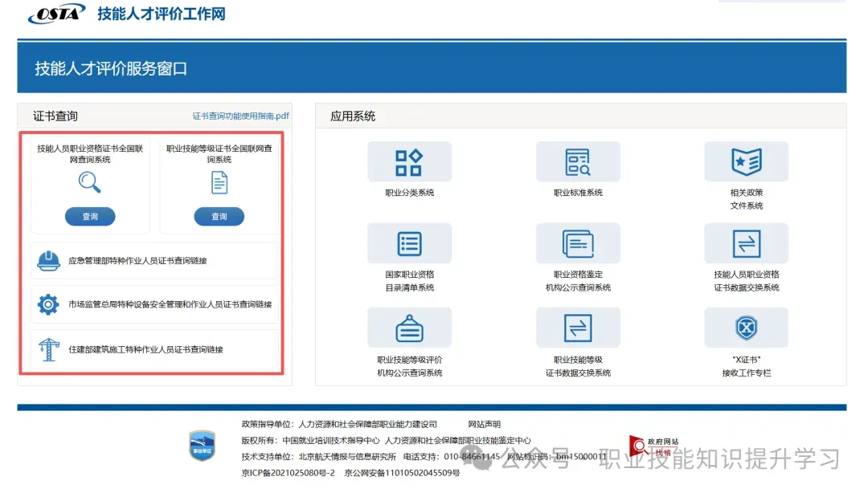Click the 版权所有 footer line

pyautogui.click(x=386, y=441)
